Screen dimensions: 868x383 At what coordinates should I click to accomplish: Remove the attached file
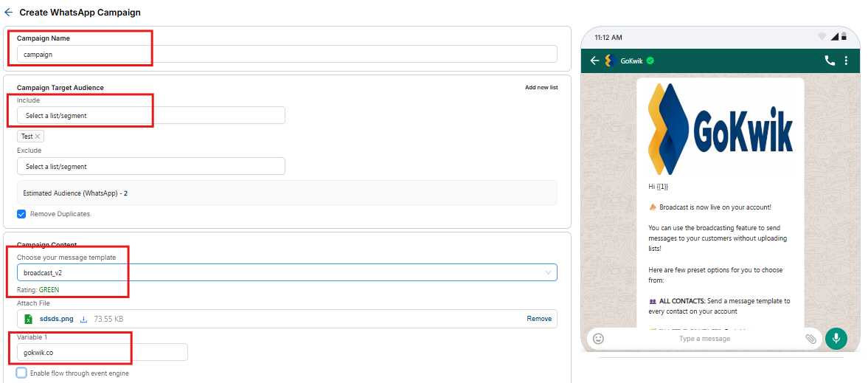click(x=538, y=319)
